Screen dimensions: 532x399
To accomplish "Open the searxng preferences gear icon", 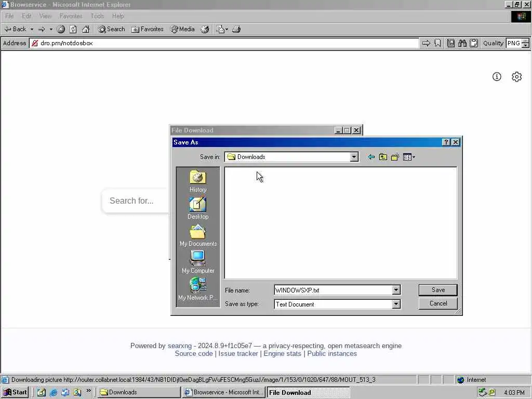I will coord(516,77).
